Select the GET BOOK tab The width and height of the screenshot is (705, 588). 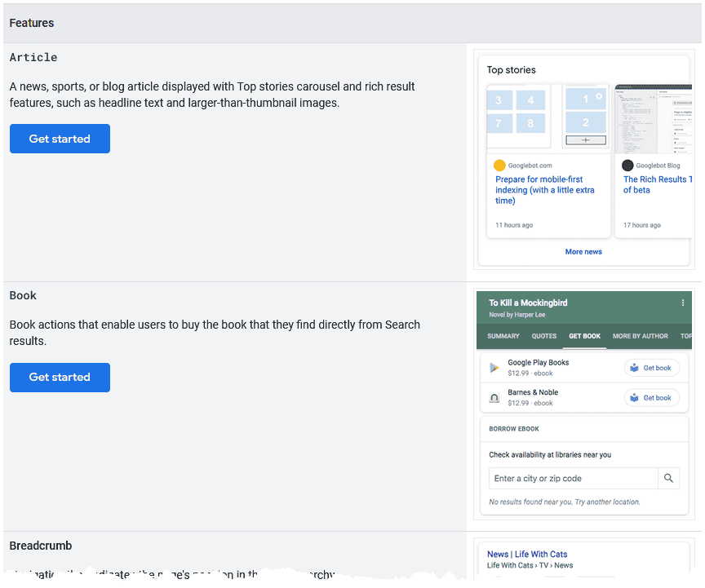coord(584,336)
